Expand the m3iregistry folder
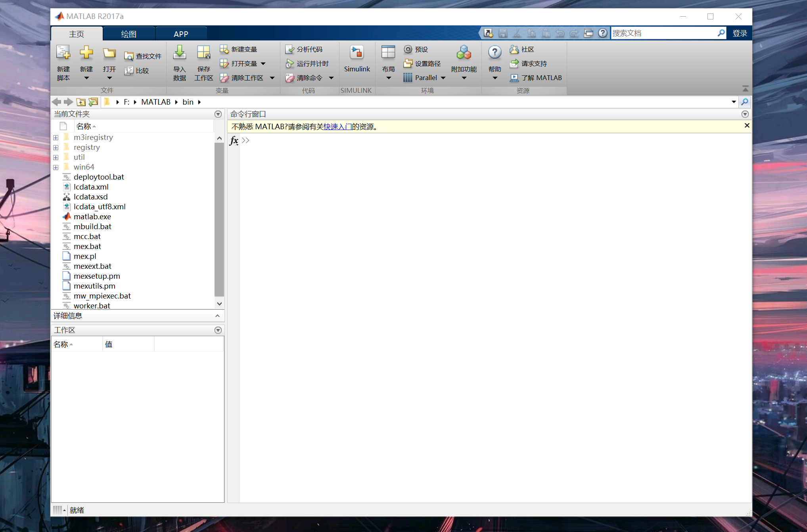Image resolution: width=807 pixels, height=532 pixels. (x=56, y=138)
